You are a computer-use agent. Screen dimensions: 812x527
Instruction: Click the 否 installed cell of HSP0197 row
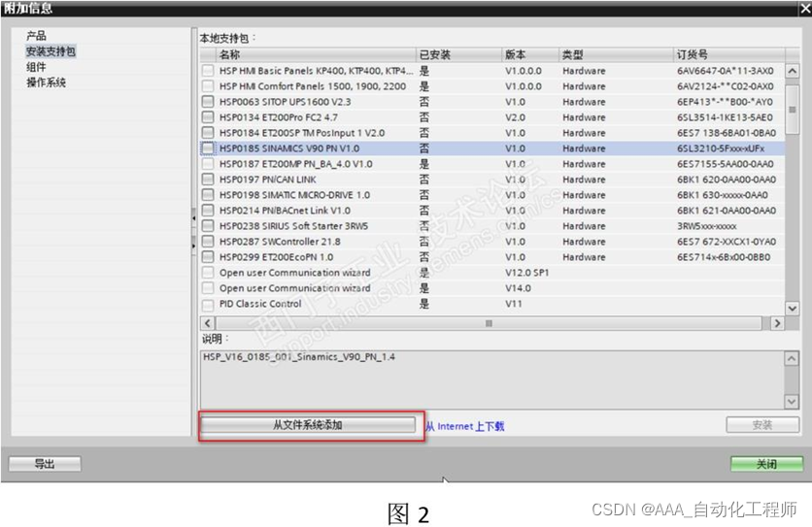pyautogui.click(x=424, y=180)
